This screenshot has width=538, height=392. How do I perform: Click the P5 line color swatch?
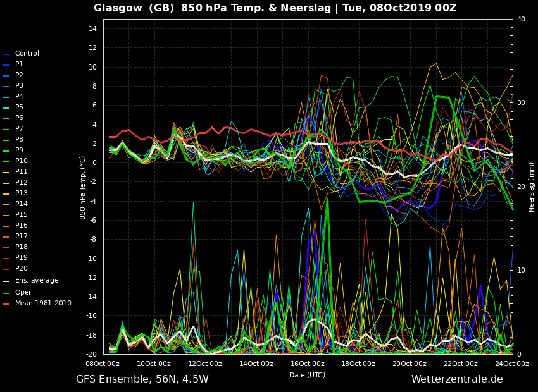click(x=6, y=107)
